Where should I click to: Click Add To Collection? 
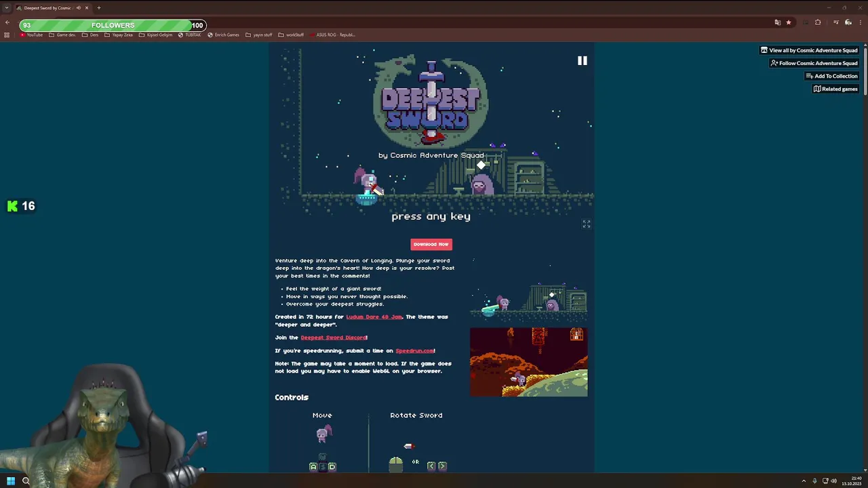pos(831,76)
